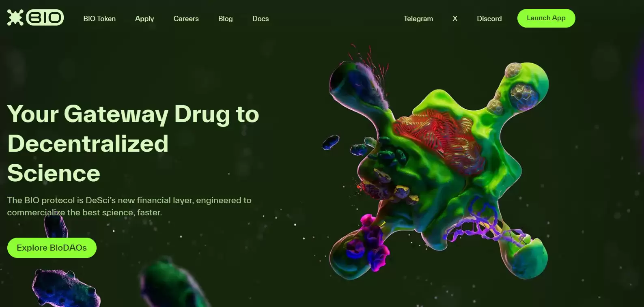Visit the Blog section

pyautogui.click(x=225, y=19)
